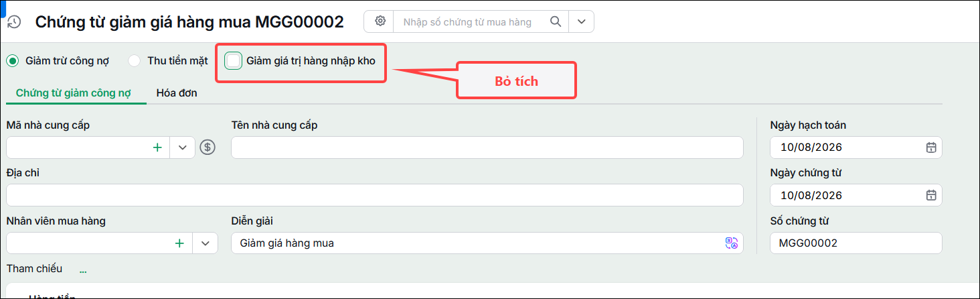This screenshot has height=299, width=980.
Task: Open calendar for Ngày chứng từ
Action: coord(930,195)
